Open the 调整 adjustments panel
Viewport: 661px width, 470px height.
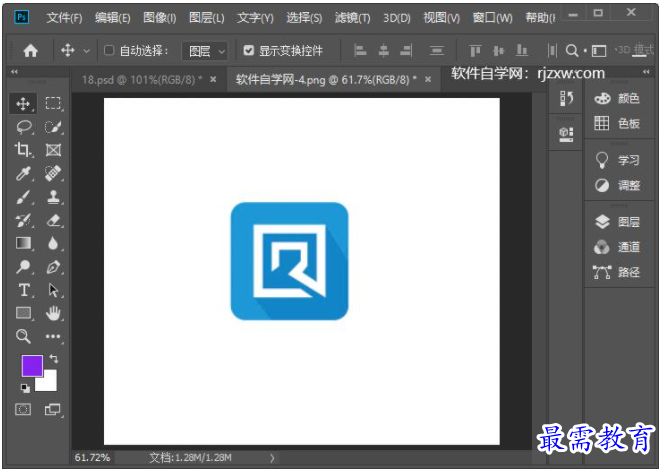[x=617, y=185]
